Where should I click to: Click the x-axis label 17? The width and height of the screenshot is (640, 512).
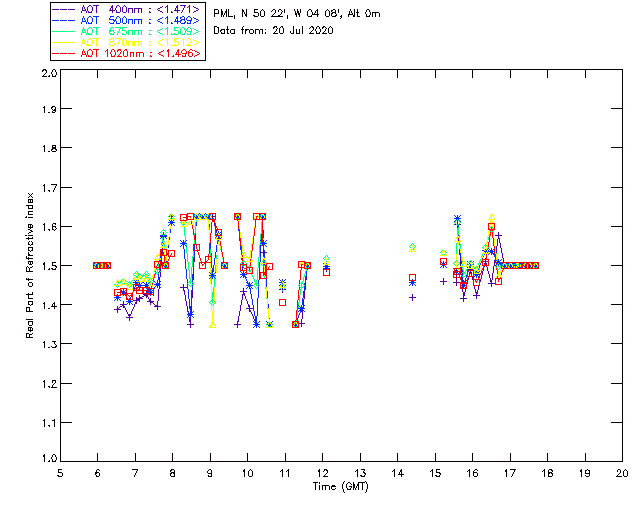[510, 473]
